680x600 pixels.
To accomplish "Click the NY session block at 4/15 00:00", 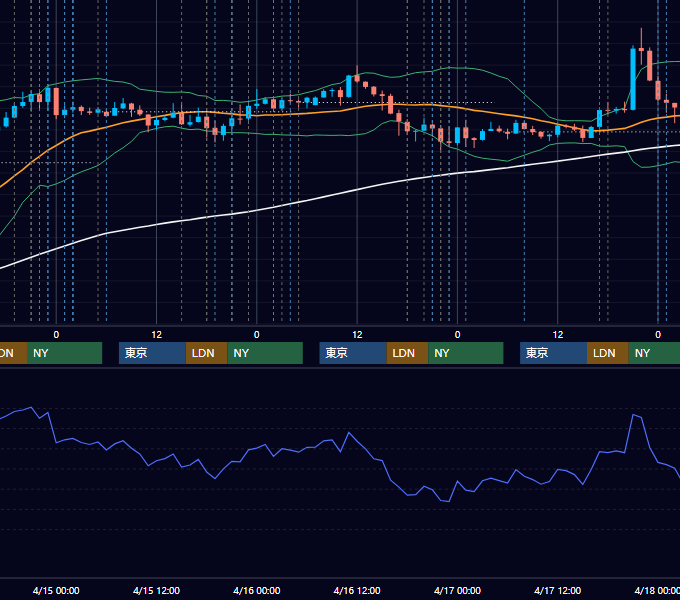I will pos(64,353).
